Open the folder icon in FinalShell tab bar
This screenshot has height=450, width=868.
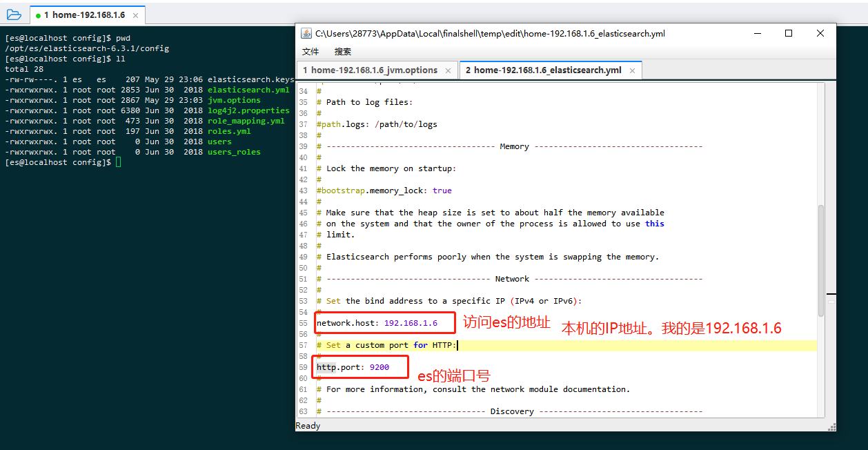[x=14, y=14]
